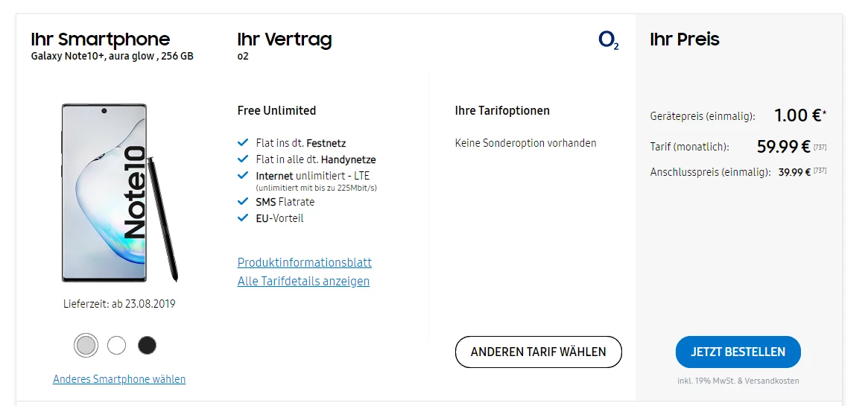The image size is (868, 406).
Task: Click the o2 carrier logo
Action: pyautogui.click(x=608, y=40)
